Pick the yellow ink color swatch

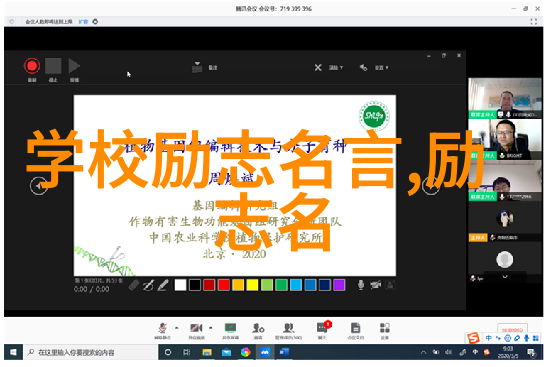click(252, 285)
